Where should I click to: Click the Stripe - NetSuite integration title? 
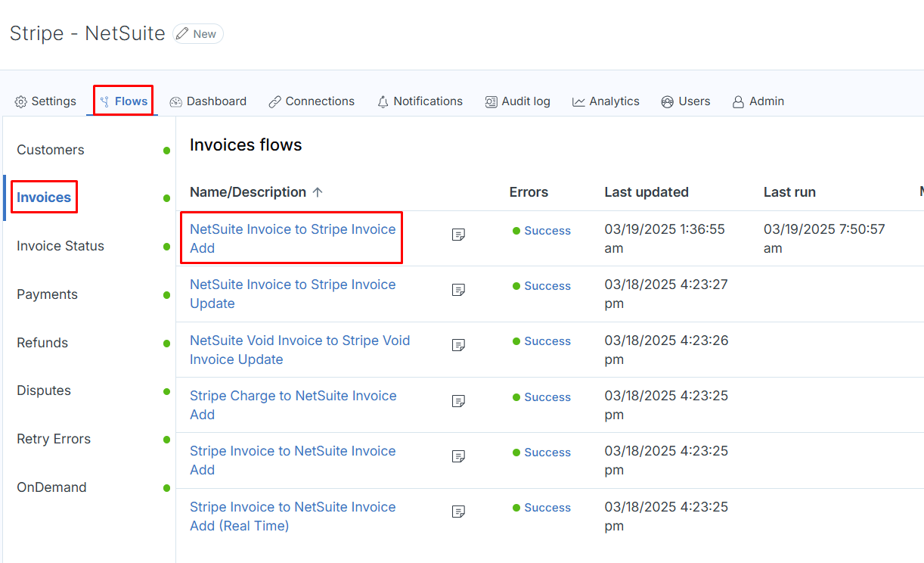(88, 33)
